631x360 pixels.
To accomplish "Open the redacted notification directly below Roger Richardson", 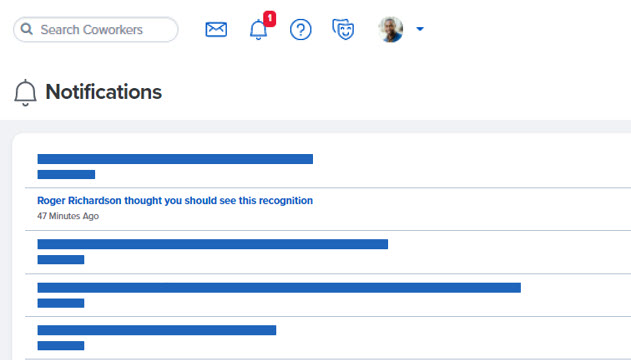I will [x=212, y=244].
